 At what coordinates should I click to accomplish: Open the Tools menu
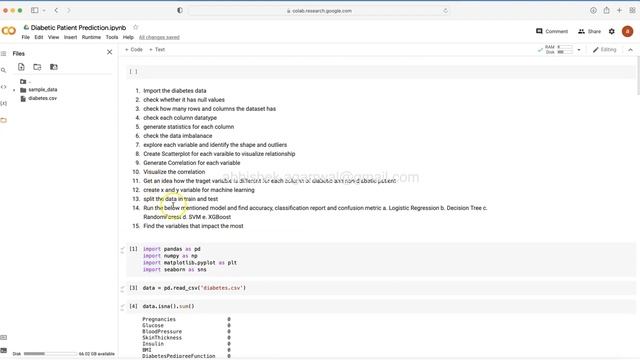coord(112,37)
